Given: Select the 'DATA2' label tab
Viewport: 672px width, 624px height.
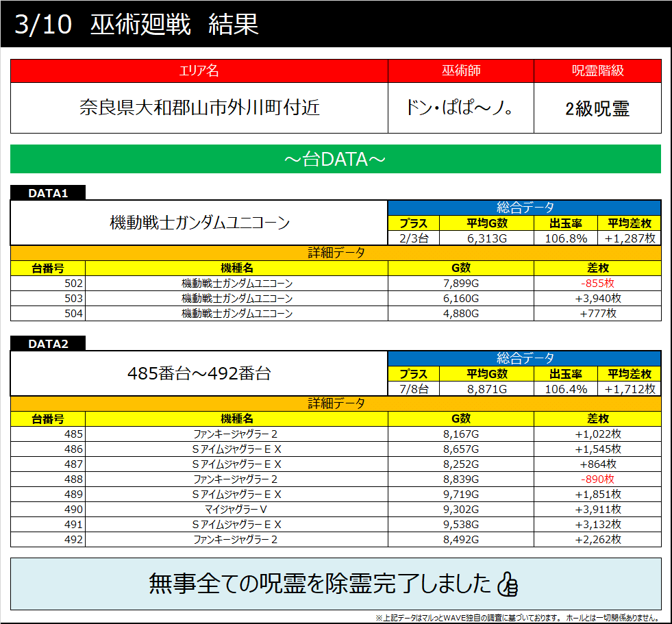Looking at the screenshot, I should tap(48, 344).
